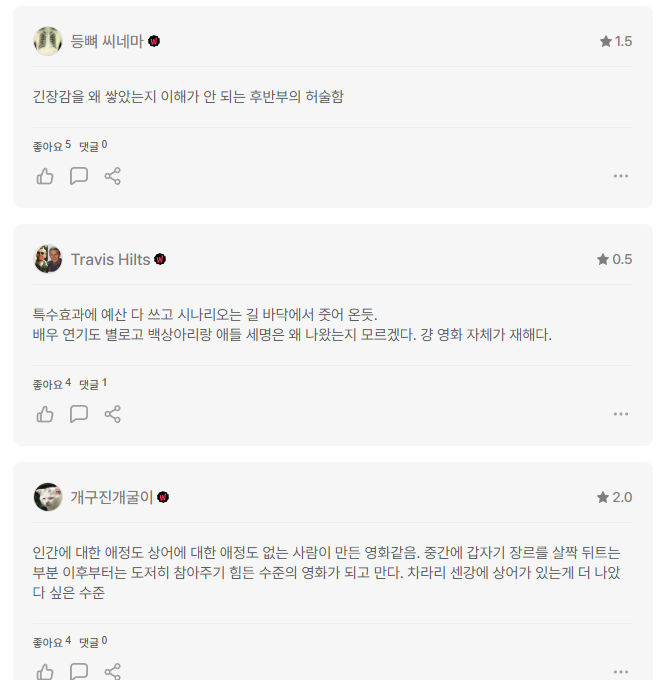The image size is (670, 680).
Task: Click 개구진개굴이's white animal avatar
Action: pyautogui.click(x=48, y=497)
